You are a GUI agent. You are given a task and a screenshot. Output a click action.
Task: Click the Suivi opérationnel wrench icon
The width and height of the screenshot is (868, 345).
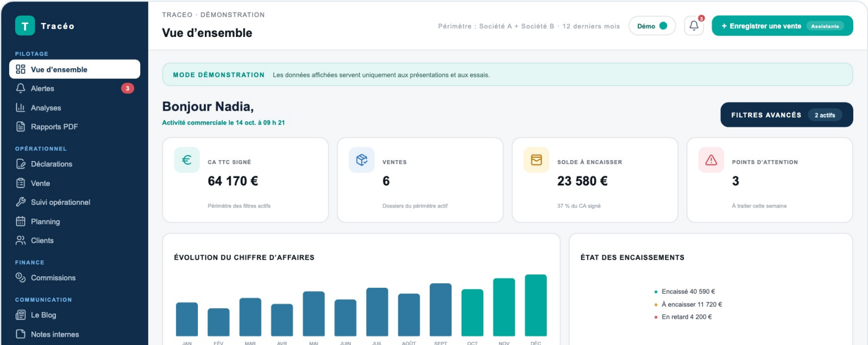pyautogui.click(x=20, y=202)
